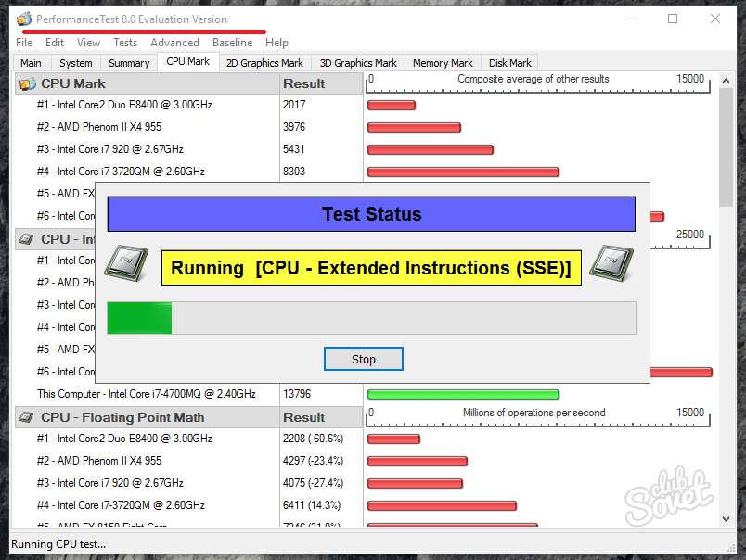Click the Running CPU test status bar text

coord(58,544)
